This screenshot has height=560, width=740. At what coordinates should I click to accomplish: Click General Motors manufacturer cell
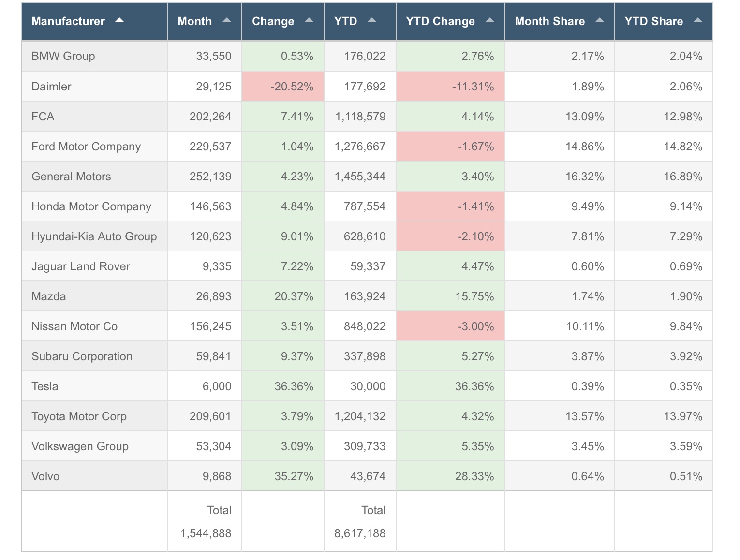point(94,177)
